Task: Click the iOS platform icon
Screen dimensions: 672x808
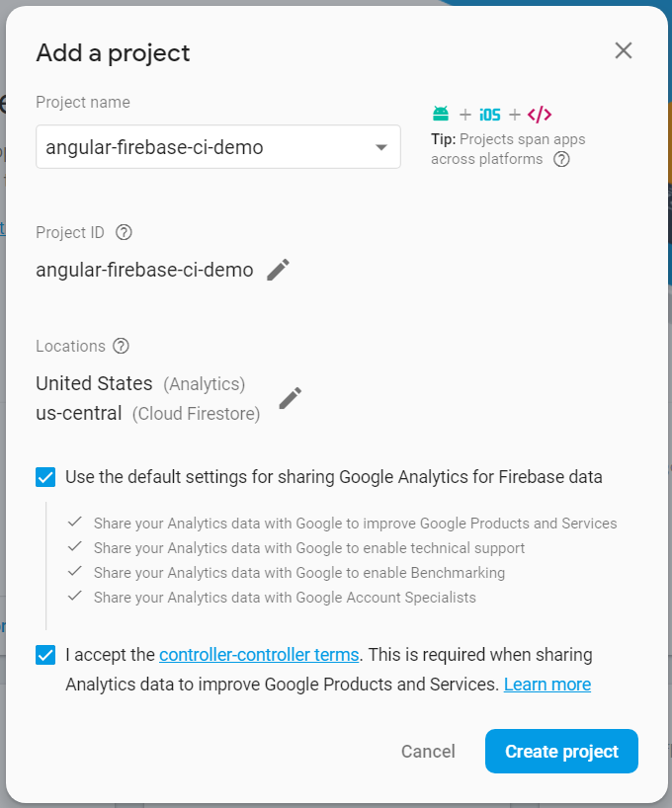Action: (x=490, y=114)
